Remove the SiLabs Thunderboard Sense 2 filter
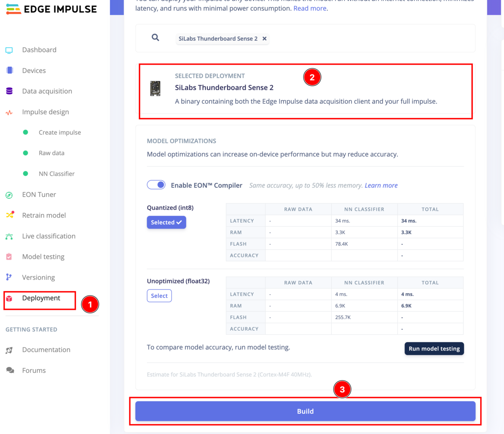 click(x=264, y=39)
